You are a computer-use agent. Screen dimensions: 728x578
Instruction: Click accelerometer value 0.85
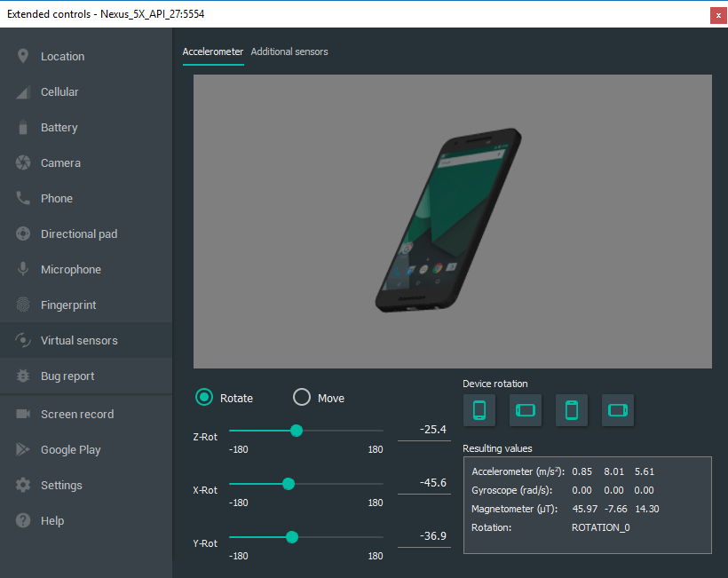(582, 471)
